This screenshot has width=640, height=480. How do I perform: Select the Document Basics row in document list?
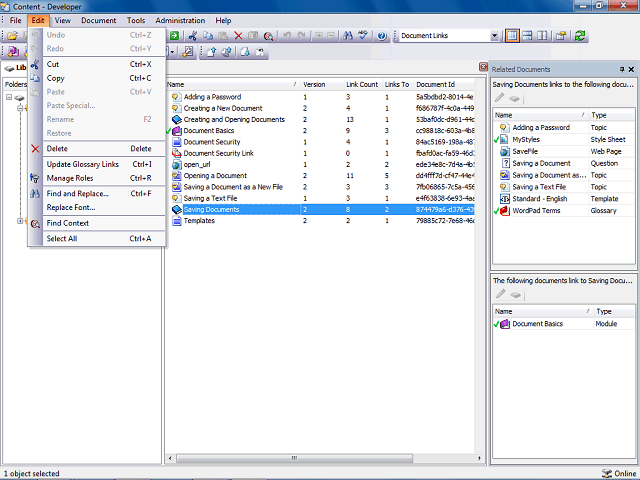point(321,131)
